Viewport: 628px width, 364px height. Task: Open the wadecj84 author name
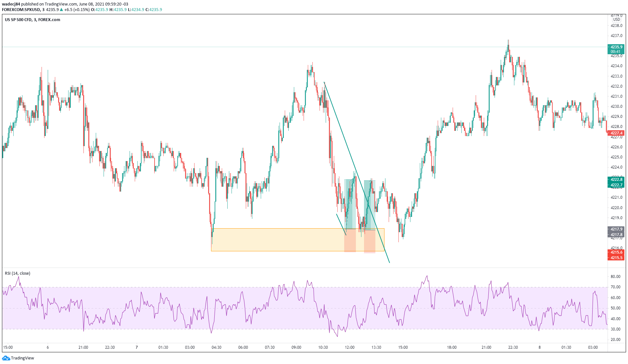pos(11,4)
